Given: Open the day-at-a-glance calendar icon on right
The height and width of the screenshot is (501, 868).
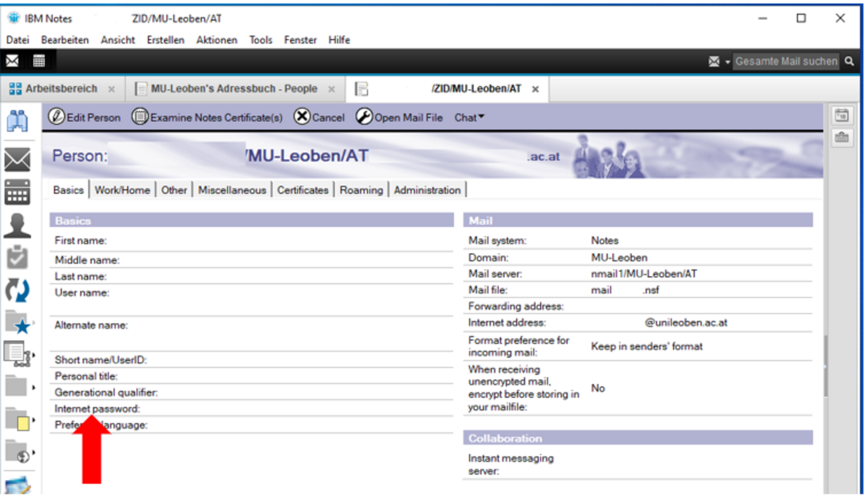Looking at the screenshot, I should (842, 116).
